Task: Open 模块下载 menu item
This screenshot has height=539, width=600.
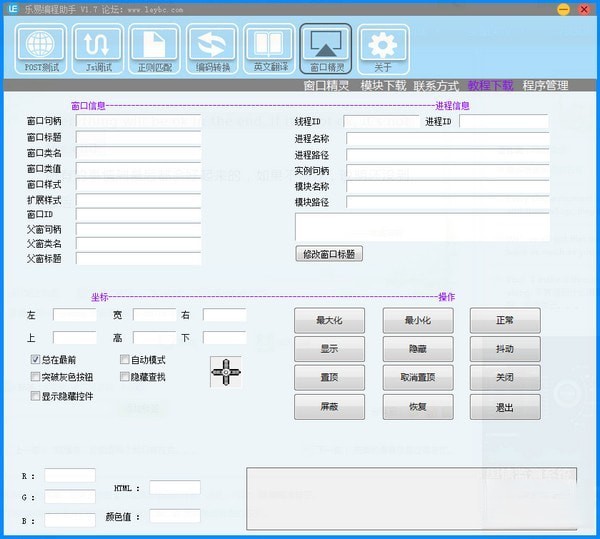Action: [x=383, y=86]
